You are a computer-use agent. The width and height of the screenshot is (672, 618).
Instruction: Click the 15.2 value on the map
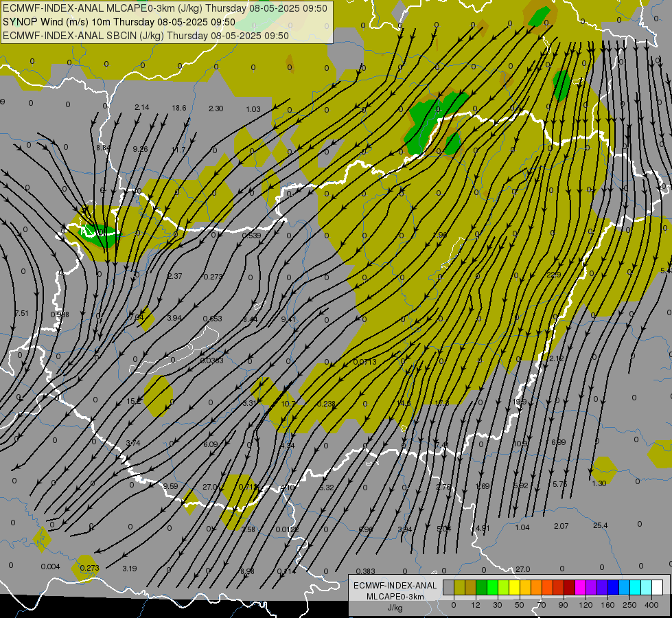134,402
